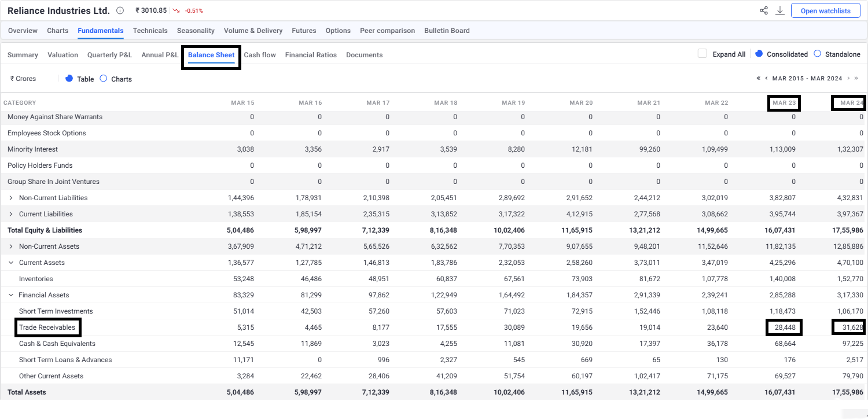Click the MAR 2015 - MAR 2024 range label
868x420 pixels.
click(x=808, y=78)
